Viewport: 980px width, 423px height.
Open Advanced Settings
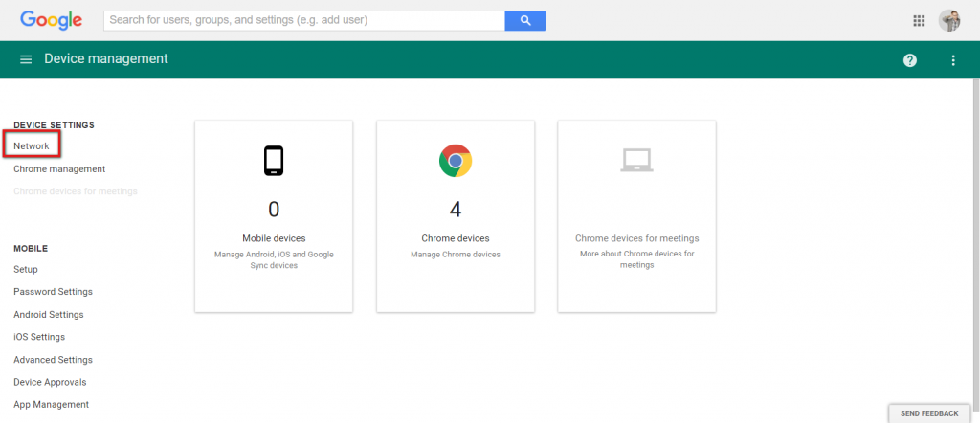pos(54,360)
